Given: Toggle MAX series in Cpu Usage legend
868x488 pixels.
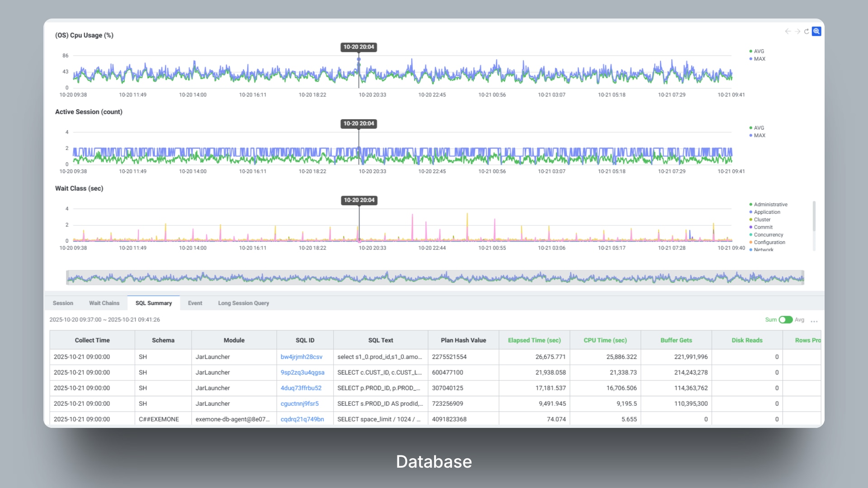Looking at the screenshot, I should (759, 59).
